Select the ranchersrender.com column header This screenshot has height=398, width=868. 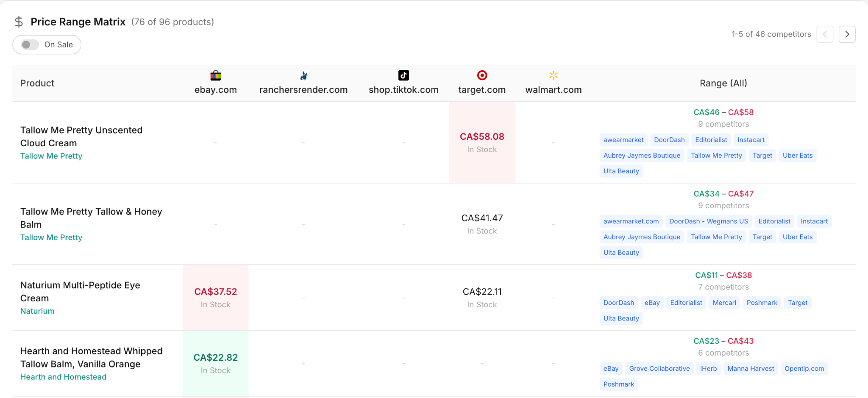point(303,90)
